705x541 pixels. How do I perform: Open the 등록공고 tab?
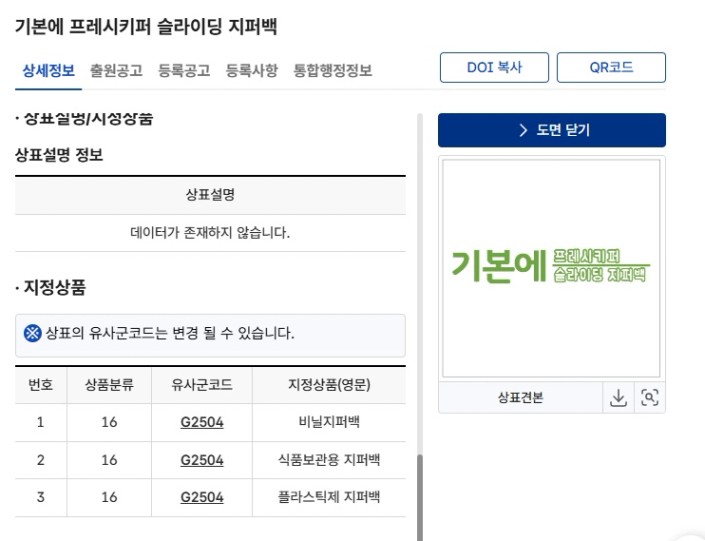pos(184,71)
